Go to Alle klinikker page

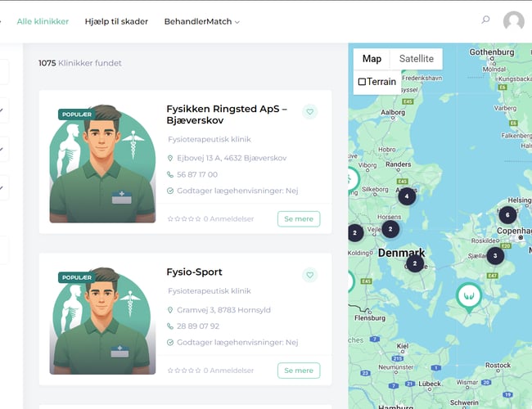tap(43, 21)
